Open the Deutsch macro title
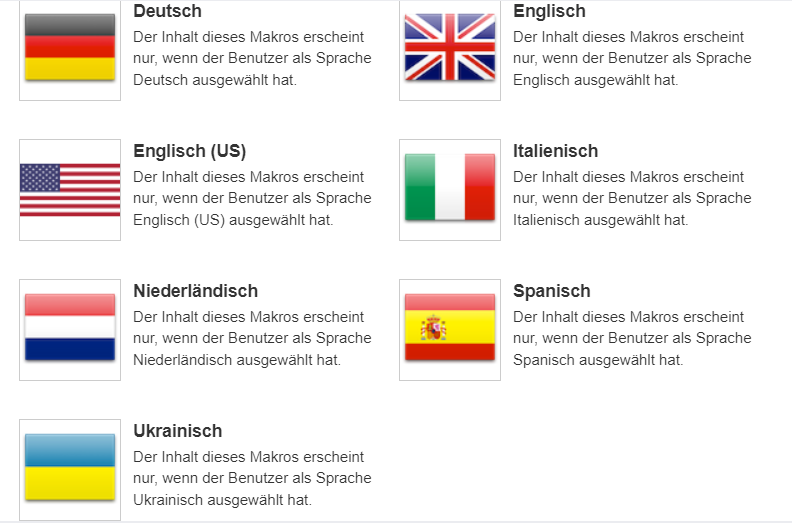Viewport: 792px width, 523px height. [x=167, y=11]
